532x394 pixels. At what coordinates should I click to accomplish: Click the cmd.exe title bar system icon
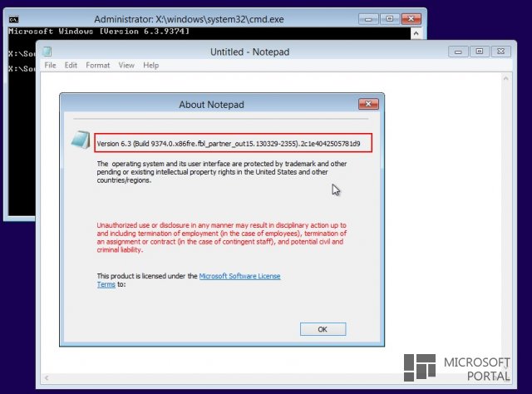coord(14,19)
